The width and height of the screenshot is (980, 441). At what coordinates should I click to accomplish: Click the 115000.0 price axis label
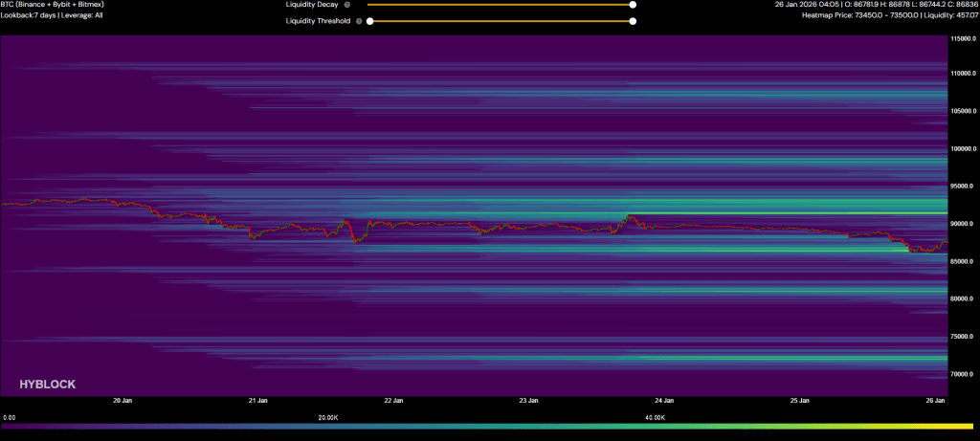pyautogui.click(x=961, y=39)
